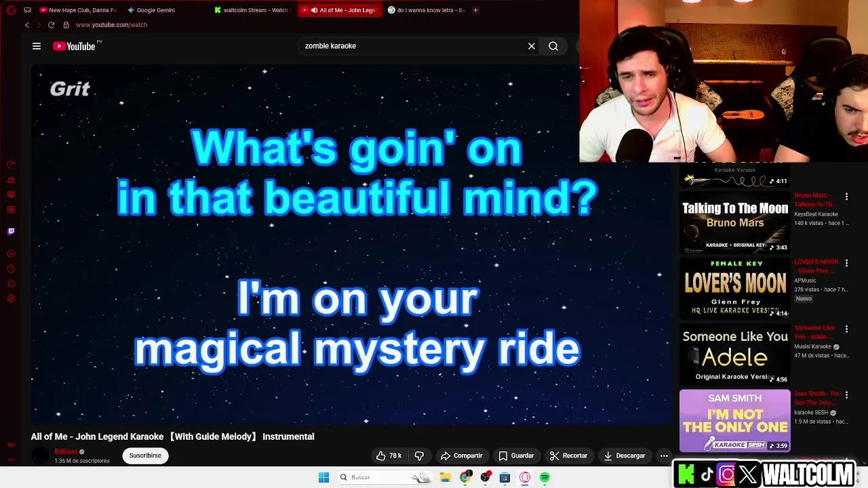
Task: Open options menu for Bruno Mars video
Action: (x=846, y=197)
